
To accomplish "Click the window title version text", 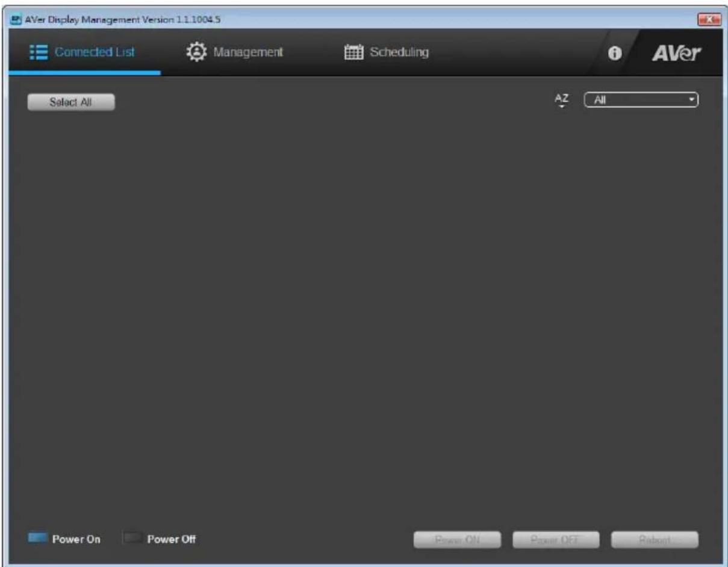I will 122,20.
